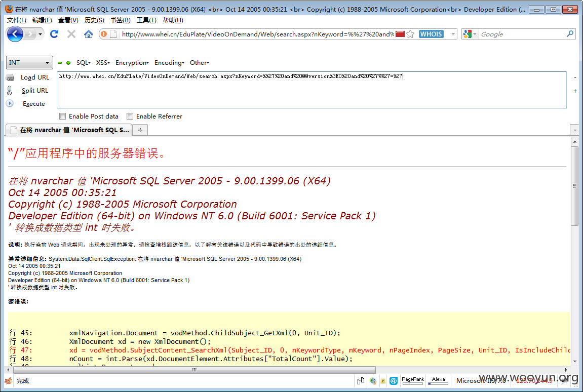Image resolution: width=583 pixels, height=392 pixels.
Task: Enable the Post data checkbox
Action: click(62, 116)
